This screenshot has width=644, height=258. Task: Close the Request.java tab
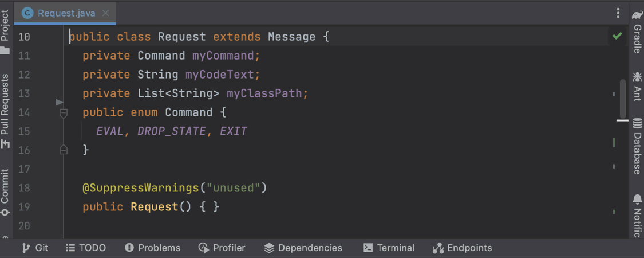point(105,13)
